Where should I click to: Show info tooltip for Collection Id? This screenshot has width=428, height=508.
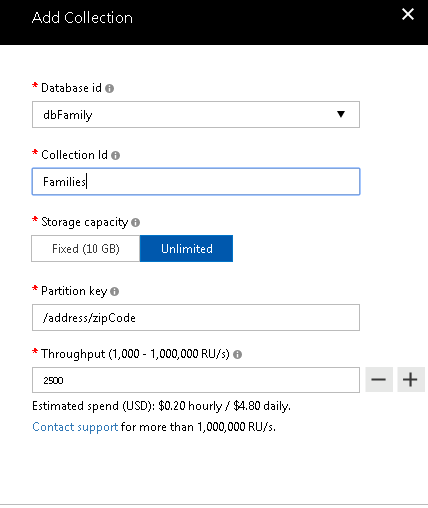pyautogui.click(x=115, y=155)
